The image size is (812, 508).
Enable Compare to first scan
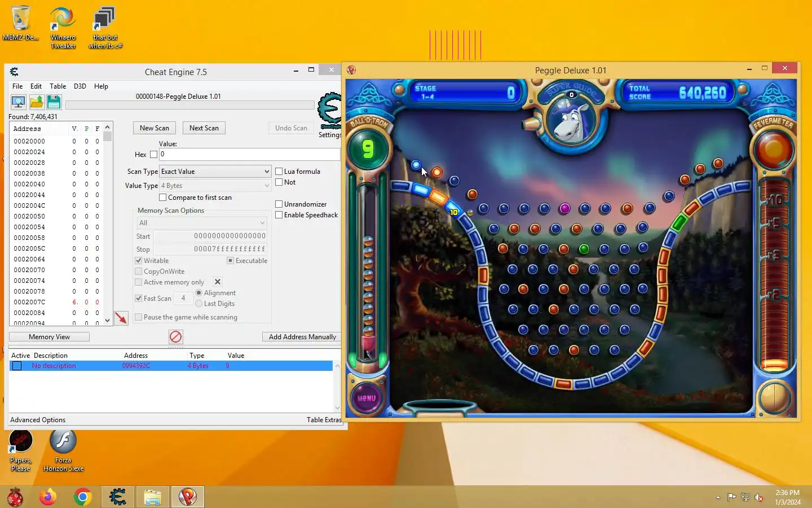coord(163,198)
